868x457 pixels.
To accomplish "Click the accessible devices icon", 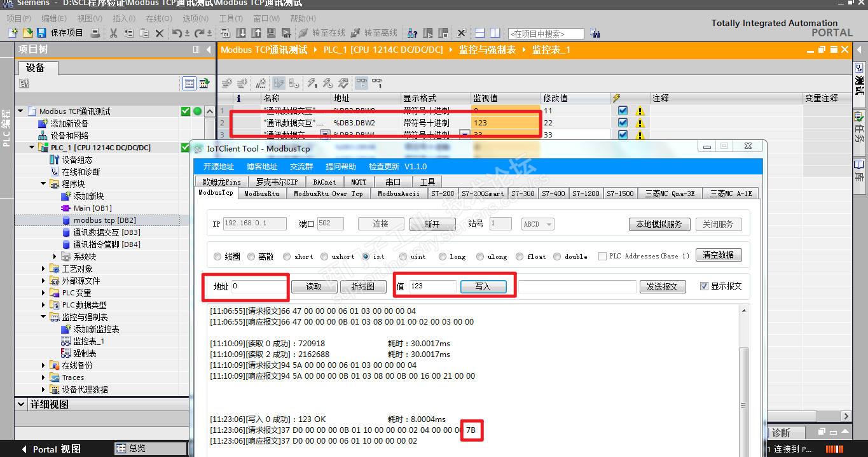I will pos(412,33).
